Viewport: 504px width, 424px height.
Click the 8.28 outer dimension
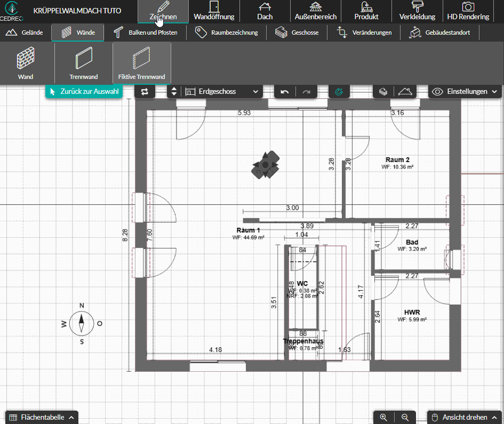(x=125, y=235)
